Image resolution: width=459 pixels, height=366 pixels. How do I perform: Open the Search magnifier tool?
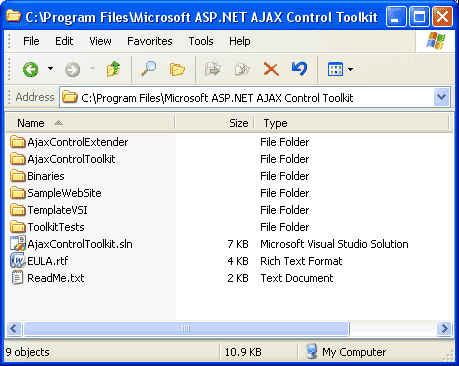click(x=149, y=69)
